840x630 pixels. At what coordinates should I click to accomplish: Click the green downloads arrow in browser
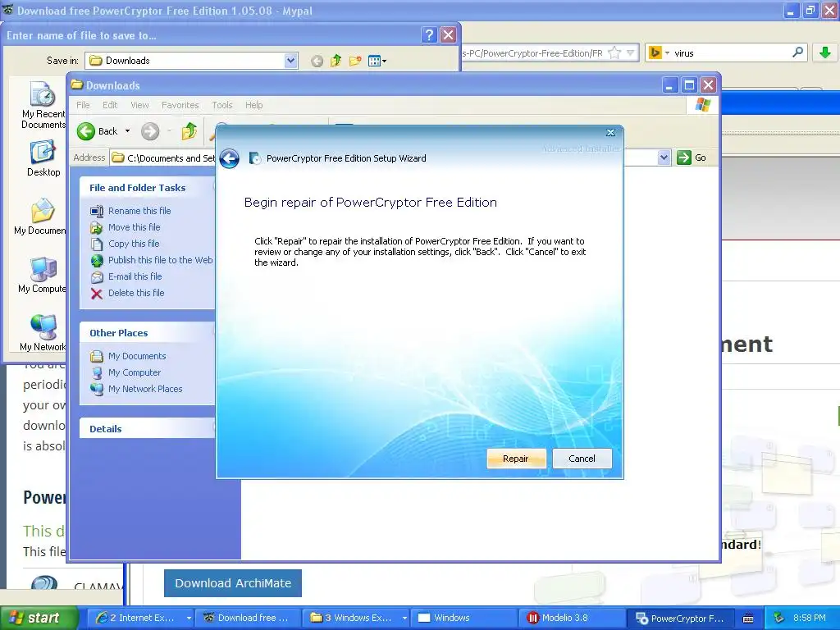[825, 52]
